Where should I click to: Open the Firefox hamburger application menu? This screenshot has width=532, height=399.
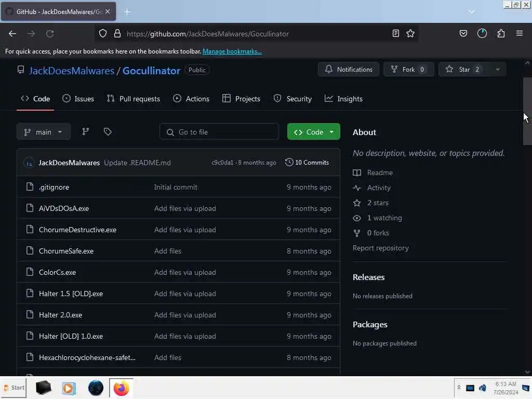pos(520,33)
